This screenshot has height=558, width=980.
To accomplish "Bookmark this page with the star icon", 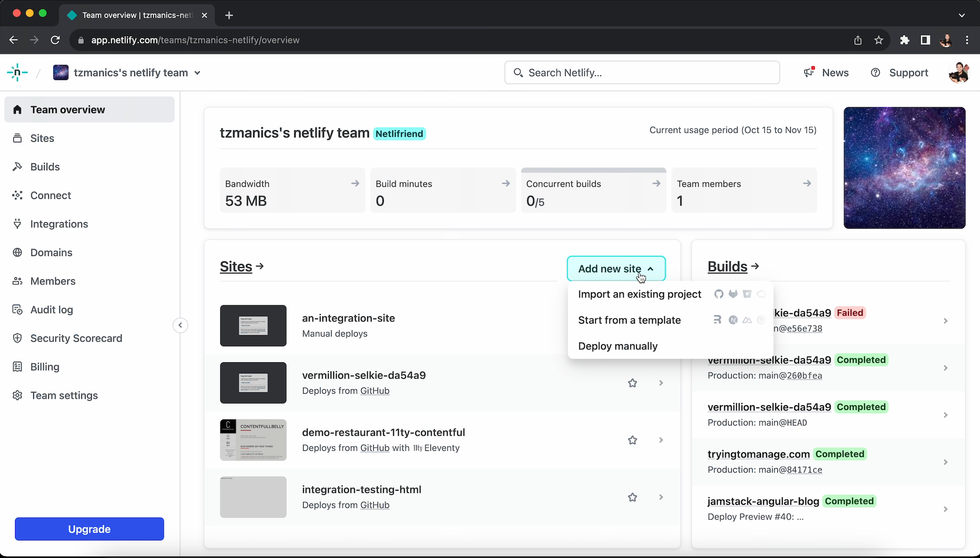I will (879, 40).
